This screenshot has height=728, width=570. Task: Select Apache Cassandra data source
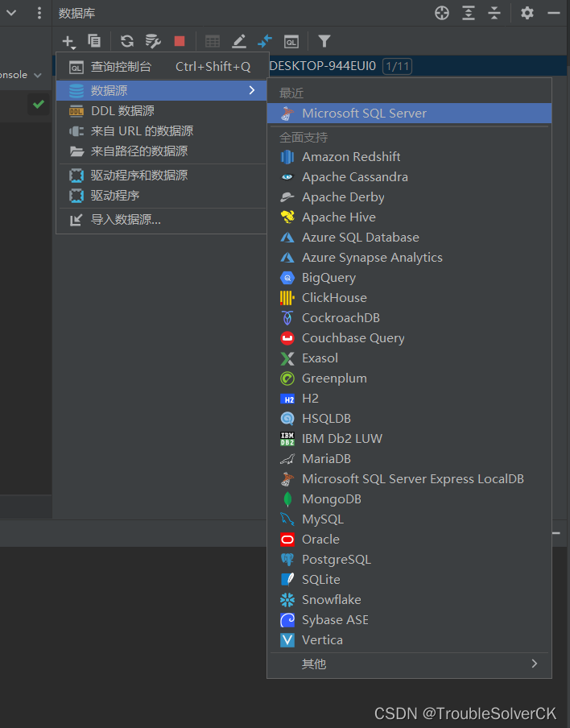[x=409, y=177]
